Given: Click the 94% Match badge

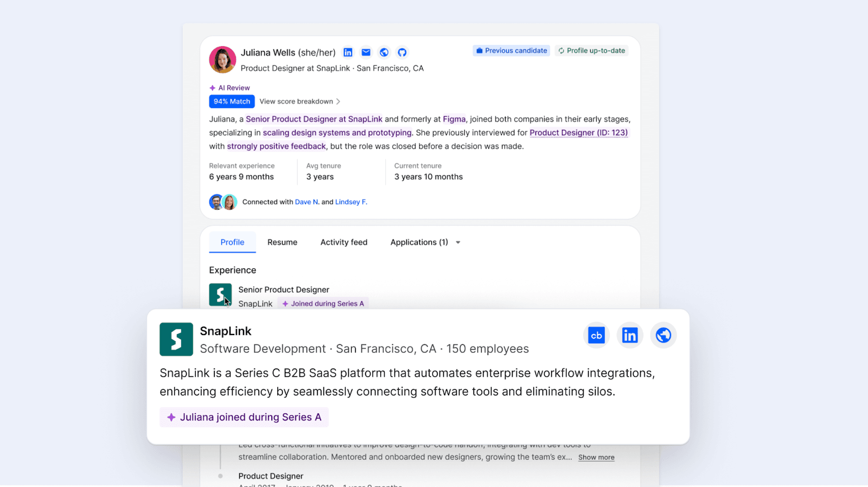Looking at the screenshot, I should point(232,102).
